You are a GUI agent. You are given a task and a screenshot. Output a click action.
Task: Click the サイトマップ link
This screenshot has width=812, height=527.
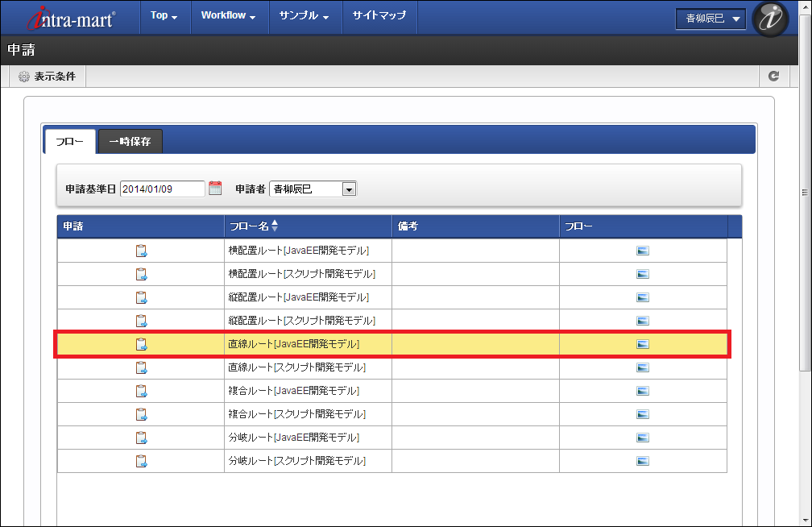click(x=379, y=16)
